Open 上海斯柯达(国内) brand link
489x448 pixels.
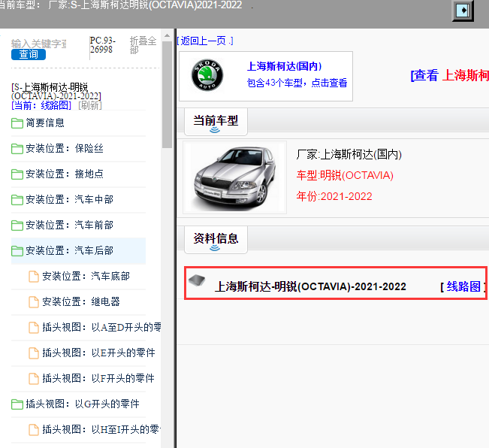tap(284, 66)
